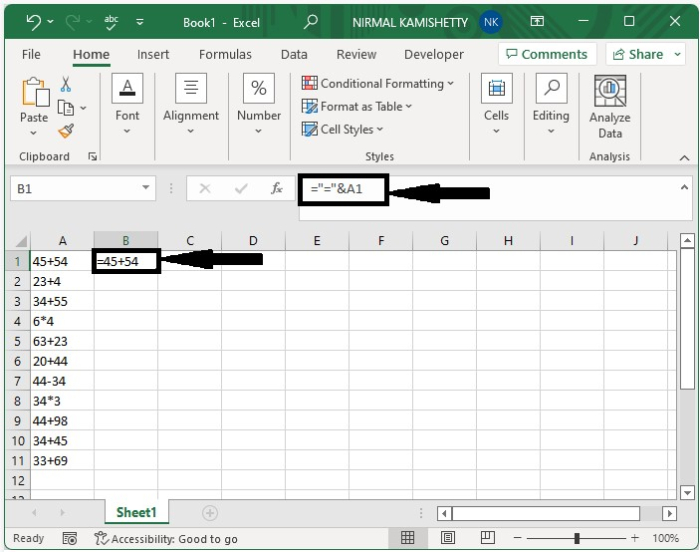Screen dimensions: 700x552
Task: Open the Data tab
Action: tap(294, 54)
